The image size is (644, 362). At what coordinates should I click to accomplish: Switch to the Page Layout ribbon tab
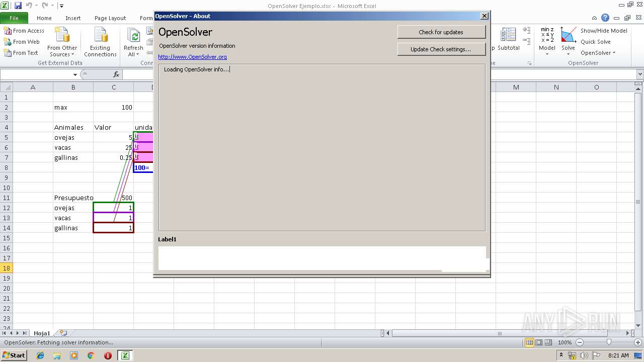(x=110, y=18)
